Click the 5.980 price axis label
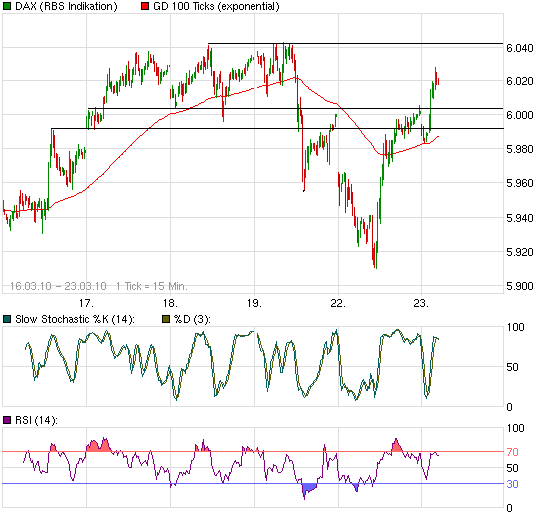 (x=520, y=149)
